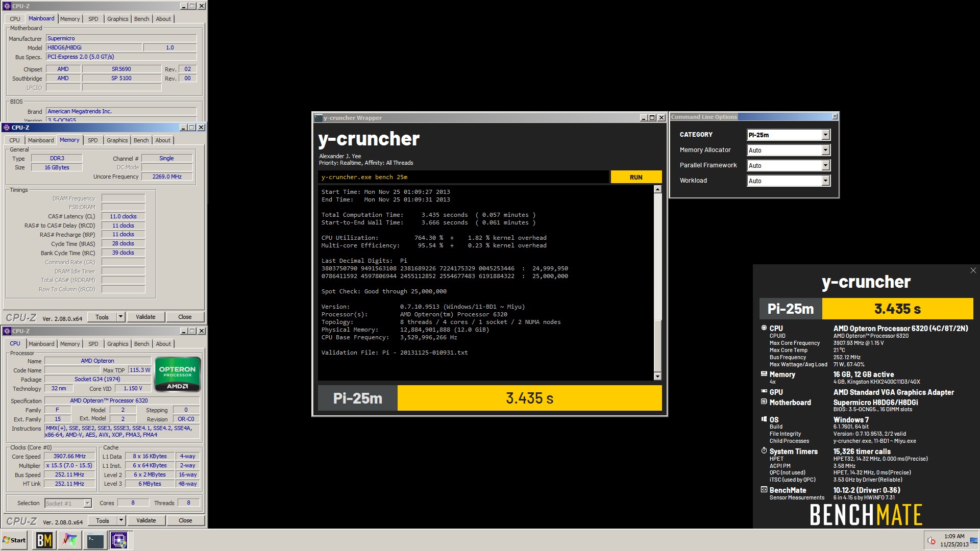Click output scrollbar down arrow
Viewport: 980px width, 551px height.
point(657,377)
